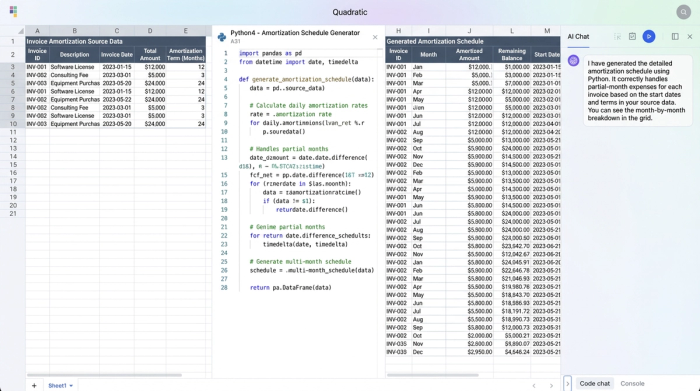Open the Sheet1 dropdown arrow

71,386
